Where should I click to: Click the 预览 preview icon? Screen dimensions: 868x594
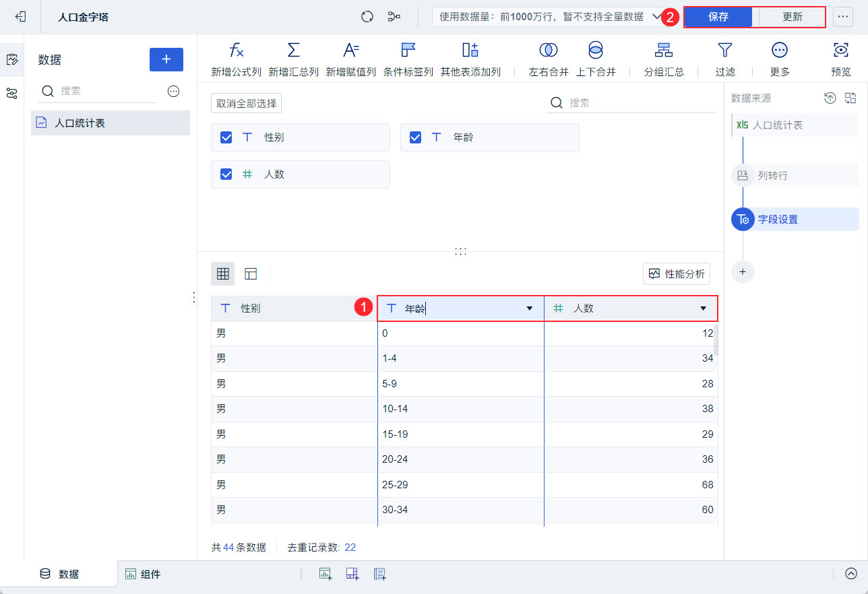click(x=841, y=59)
